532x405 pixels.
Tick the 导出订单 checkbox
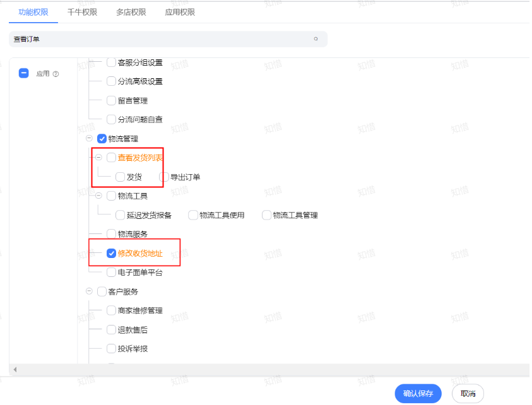pyautogui.click(x=164, y=177)
